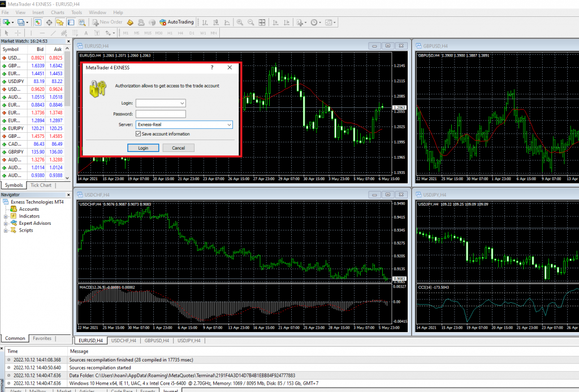Open the Periods clock toolbar icon
Viewport: 579px width, 392px height.
tap(314, 23)
